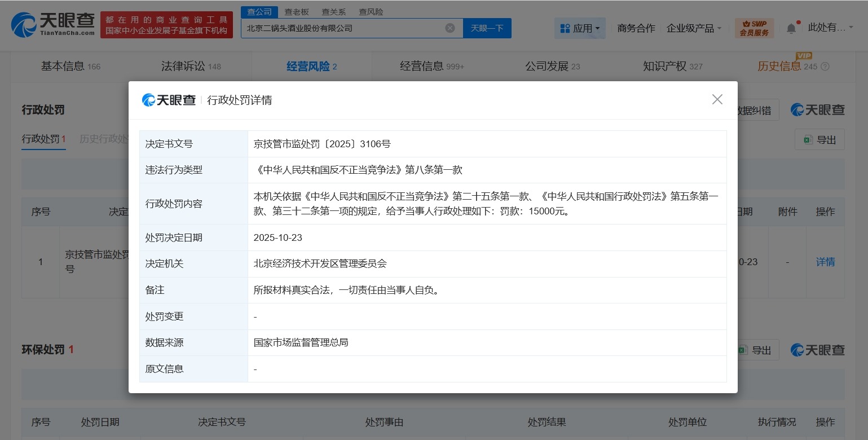This screenshot has width=868, height=440.
Task: Click the help icon beside 历史信息 245
Action: coord(825,66)
